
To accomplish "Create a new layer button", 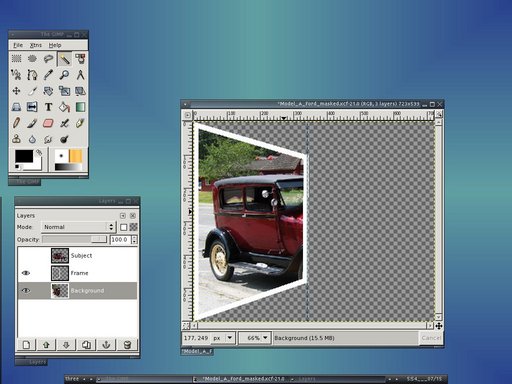I will click(x=26, y=345).
